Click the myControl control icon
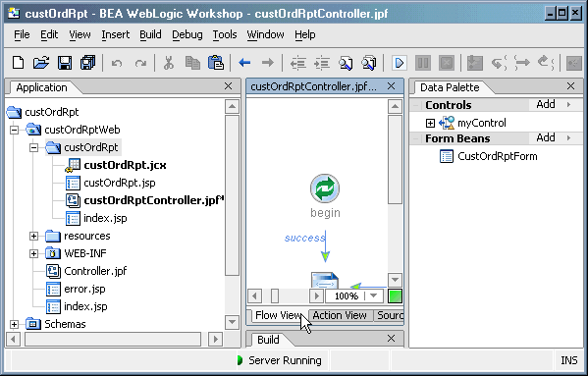 click(x=447, y=123)
